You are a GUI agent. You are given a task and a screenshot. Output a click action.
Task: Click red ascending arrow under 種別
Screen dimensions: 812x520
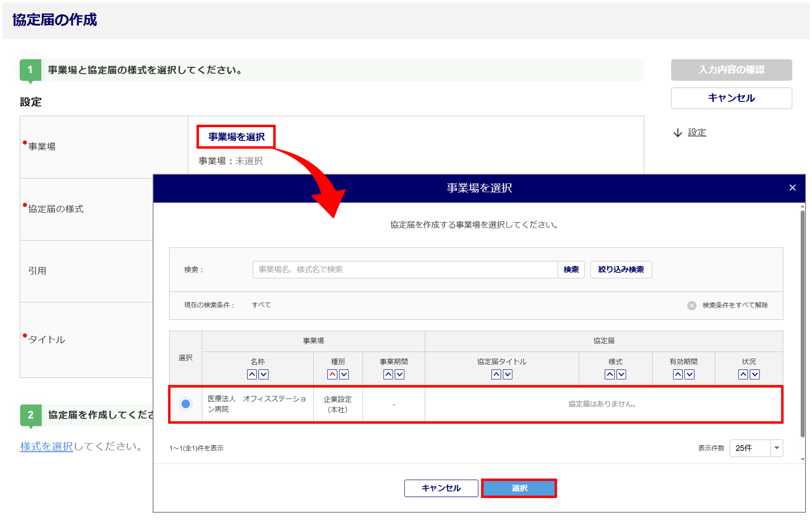pyautogui.click(x=332, y=374)
